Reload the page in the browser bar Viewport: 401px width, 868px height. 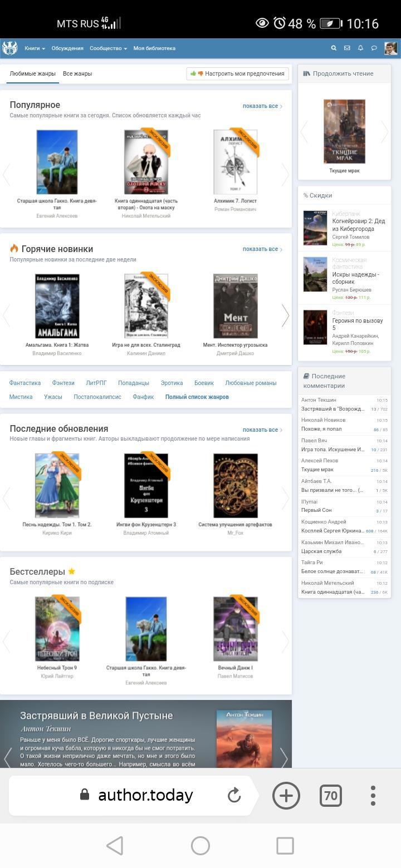(x=234, y=795)
